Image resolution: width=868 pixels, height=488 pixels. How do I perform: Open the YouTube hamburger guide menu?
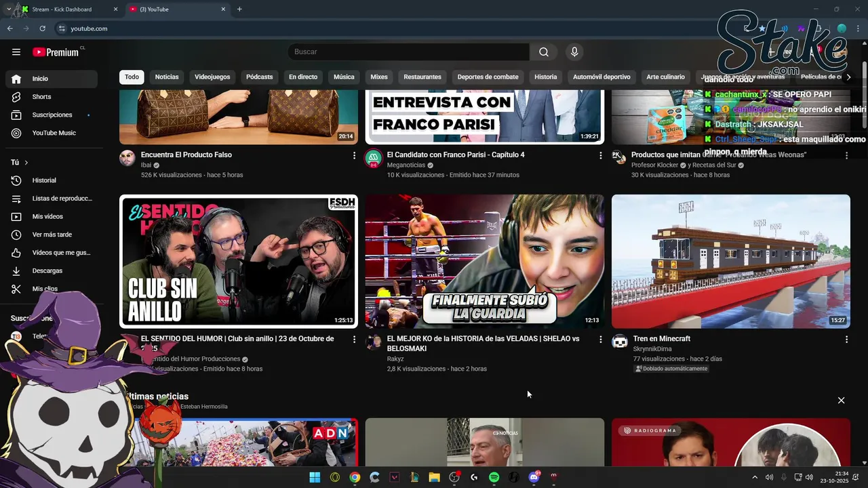tap(16, 52)
